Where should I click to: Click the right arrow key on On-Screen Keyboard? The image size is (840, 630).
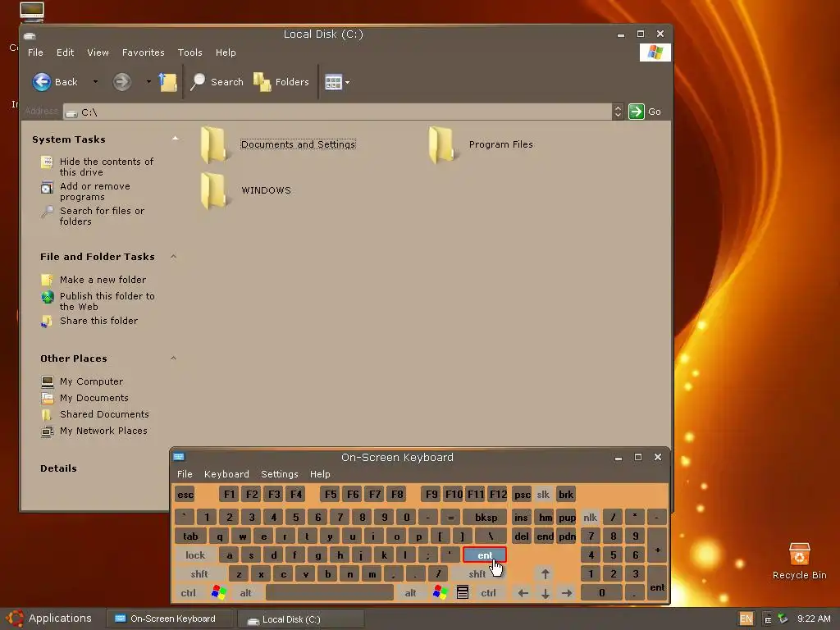click(567, 593)
